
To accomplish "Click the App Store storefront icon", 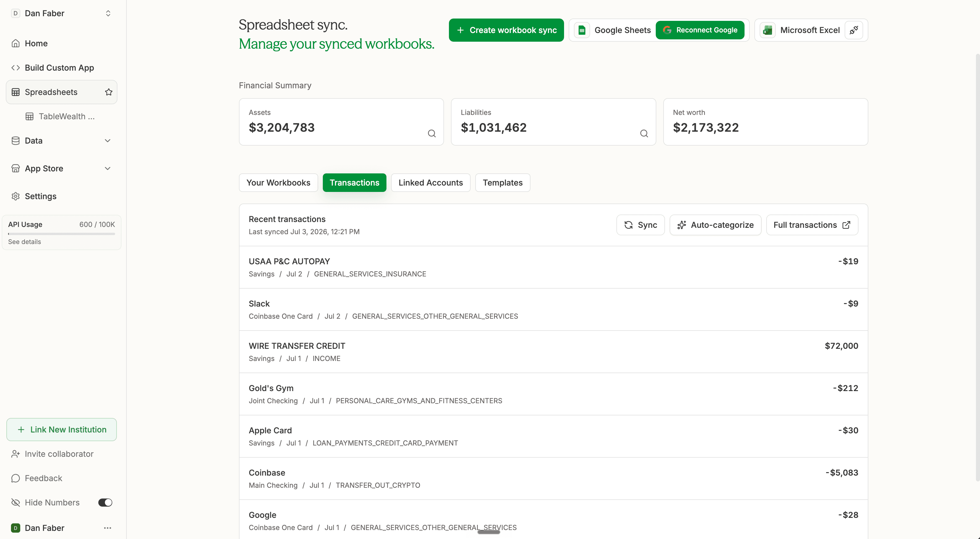I will click(x=16, y=169).
